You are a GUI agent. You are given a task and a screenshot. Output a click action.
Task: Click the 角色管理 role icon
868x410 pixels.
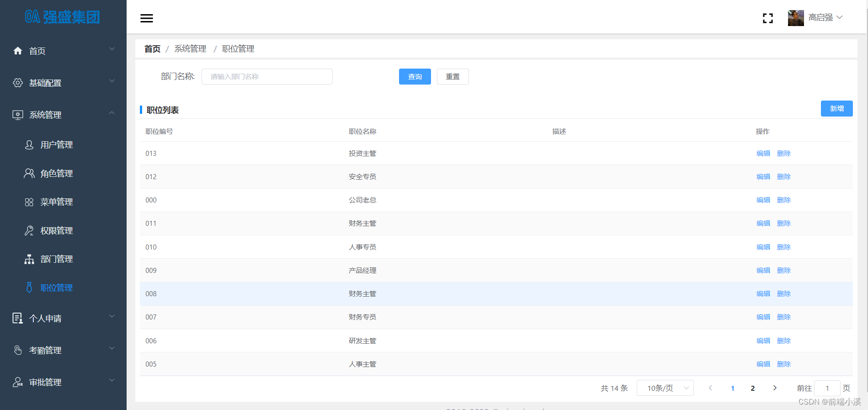(x=29, y=173)
